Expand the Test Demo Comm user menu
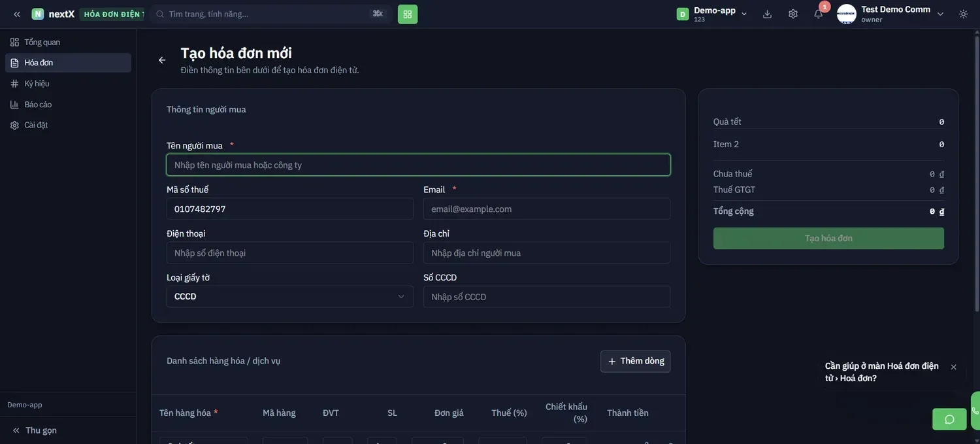Image resolution: width=980 pixels, height=444 pixels. coord(941,14)
